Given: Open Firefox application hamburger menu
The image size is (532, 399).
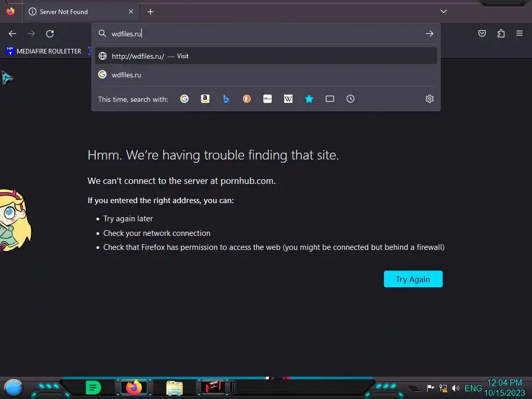Looking at the screenshot, I should pos(520,33).
